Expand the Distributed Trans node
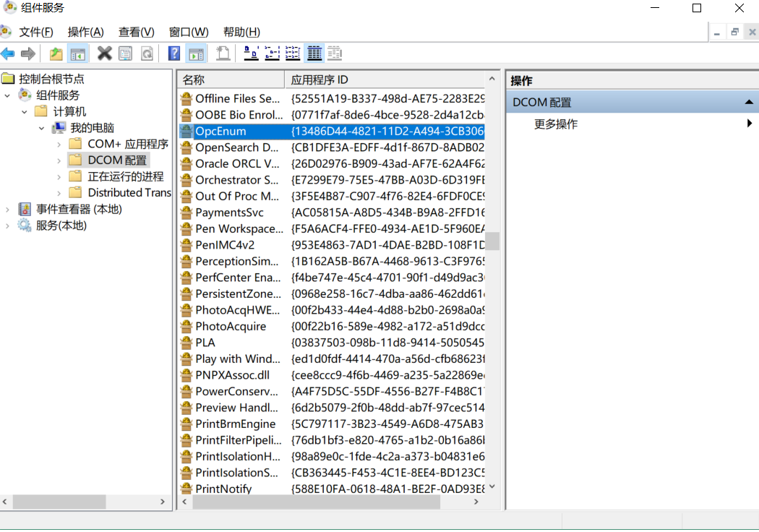759x532 pixels. [59, 193]
